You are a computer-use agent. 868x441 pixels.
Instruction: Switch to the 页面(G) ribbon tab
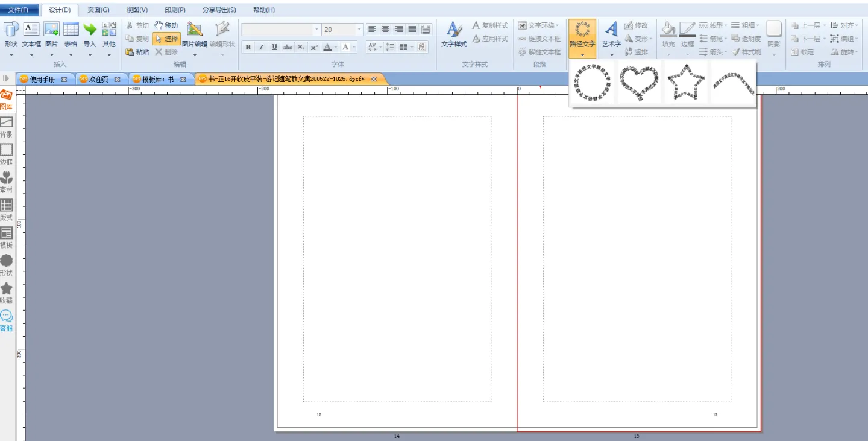point(98,10)
